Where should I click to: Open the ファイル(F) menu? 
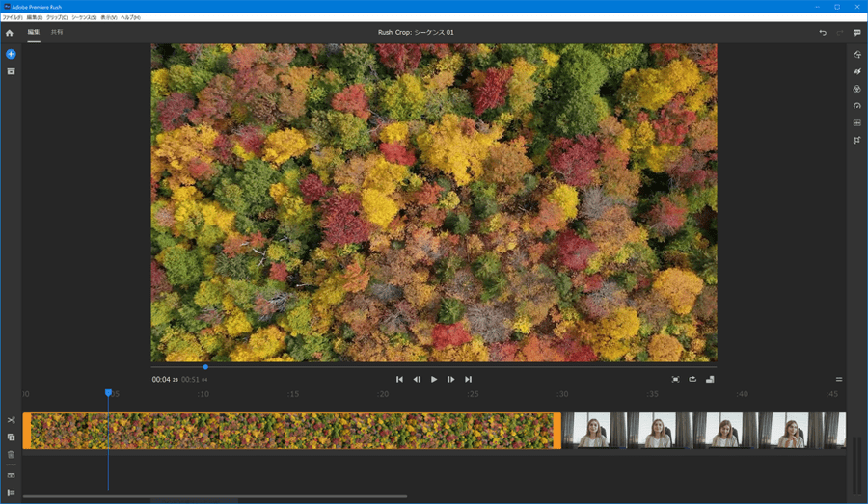tap(13, 18)
